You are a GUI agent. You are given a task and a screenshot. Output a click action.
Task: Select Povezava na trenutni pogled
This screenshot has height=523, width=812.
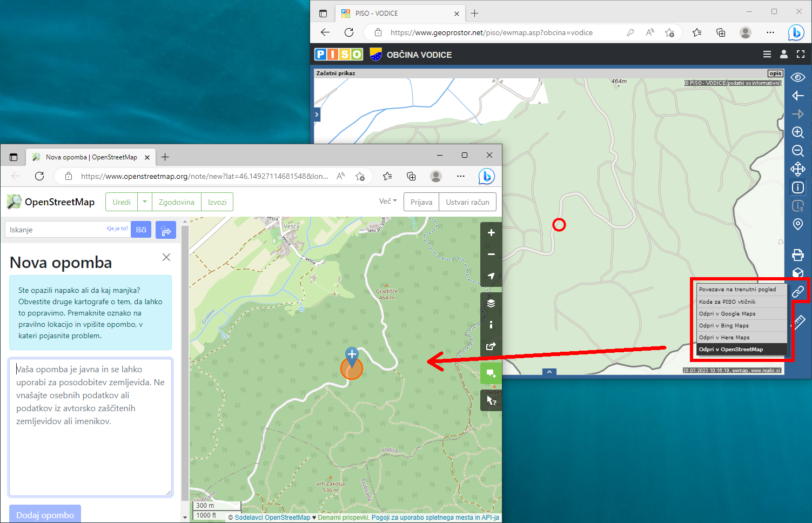741,290
